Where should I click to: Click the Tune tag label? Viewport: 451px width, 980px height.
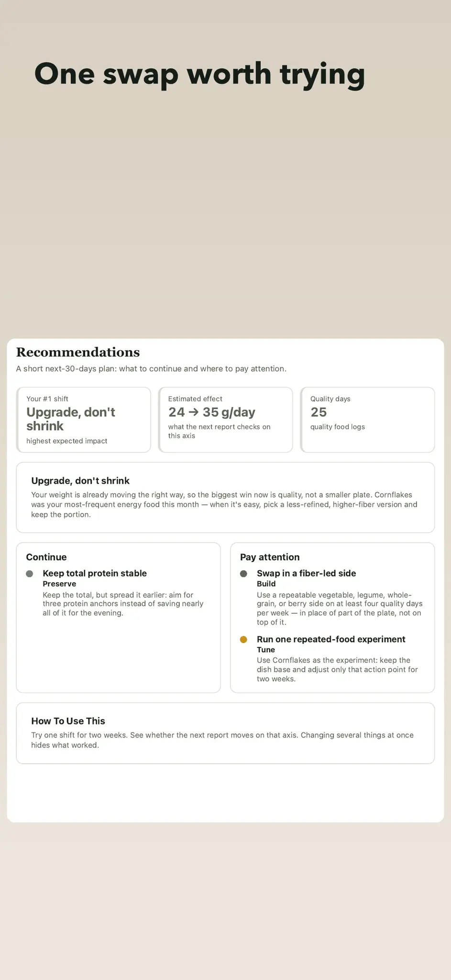266,650
